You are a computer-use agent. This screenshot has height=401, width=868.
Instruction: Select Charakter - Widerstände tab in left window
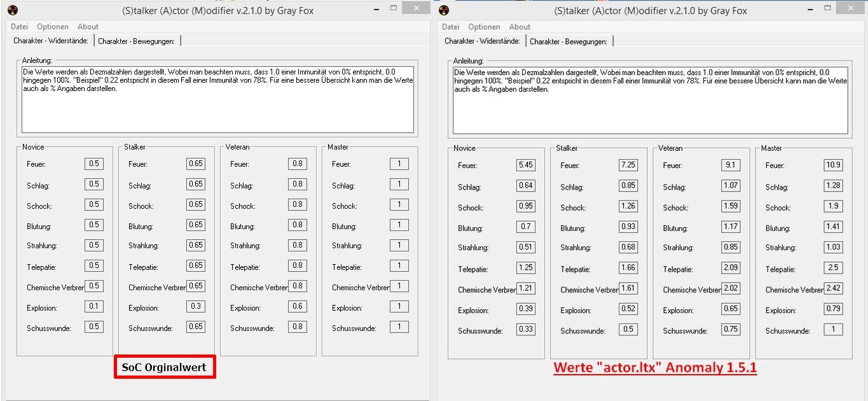[x=51, y=41]
